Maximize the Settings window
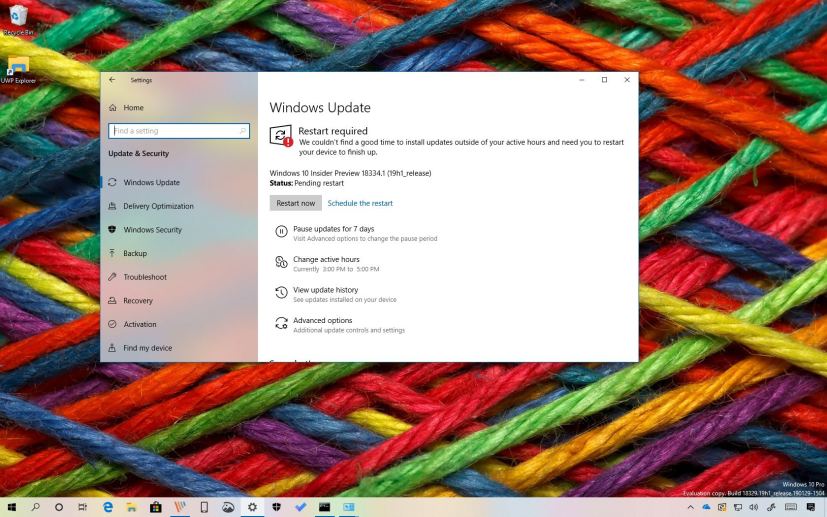827x517 pixels. [604, 80]
